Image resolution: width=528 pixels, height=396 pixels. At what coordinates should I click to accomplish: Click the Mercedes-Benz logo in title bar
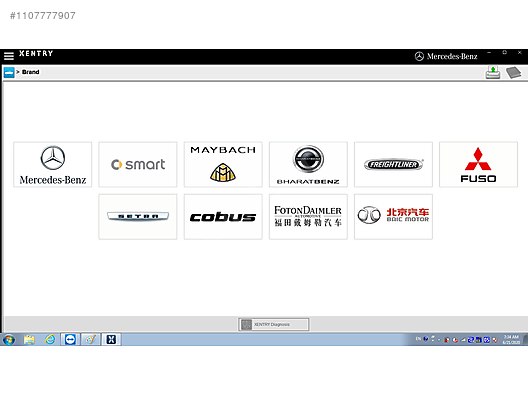[446, 56]
